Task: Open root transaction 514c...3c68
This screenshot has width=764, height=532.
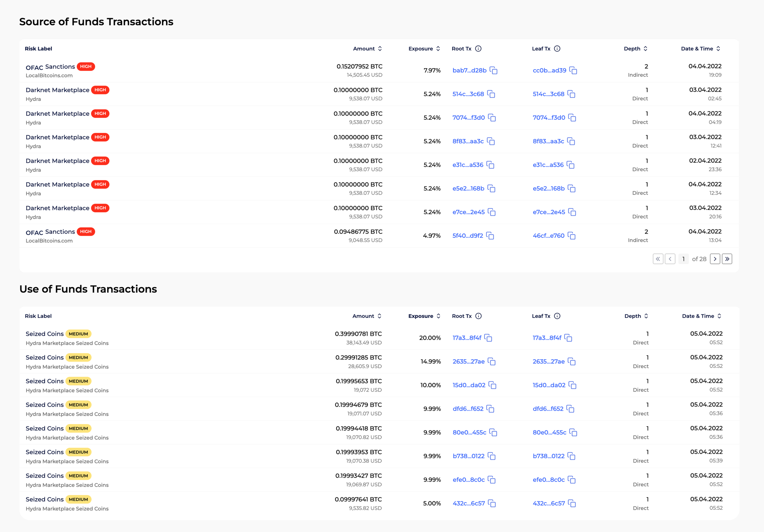Action: [x=468, y=94]
